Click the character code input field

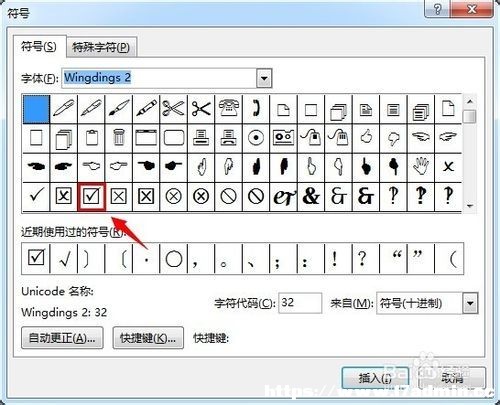[300, 303]
